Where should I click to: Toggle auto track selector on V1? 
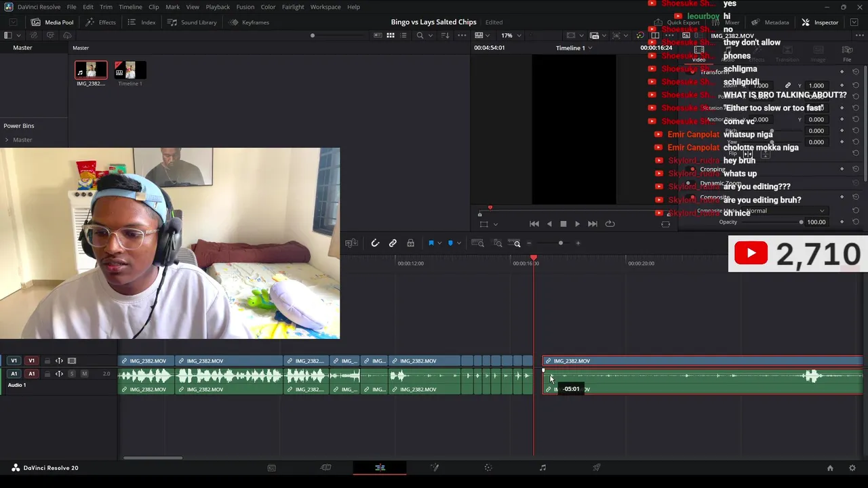coord(59,361)
